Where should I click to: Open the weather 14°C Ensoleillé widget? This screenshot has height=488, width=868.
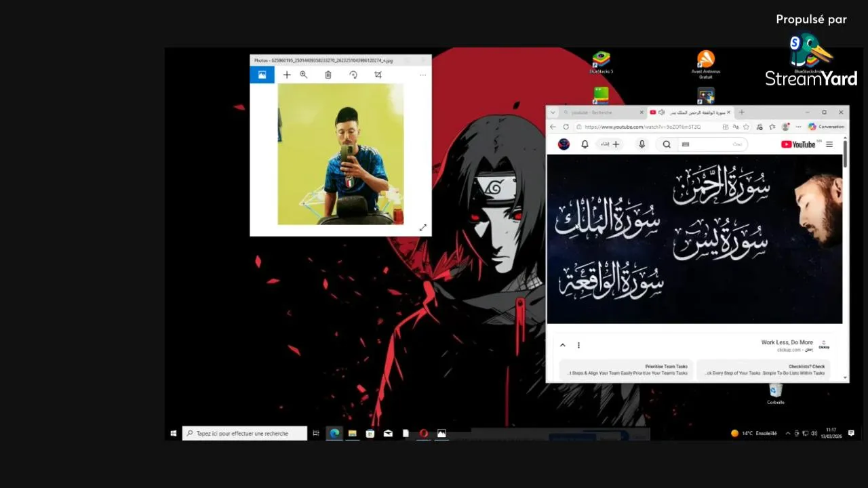pos(754,433)
